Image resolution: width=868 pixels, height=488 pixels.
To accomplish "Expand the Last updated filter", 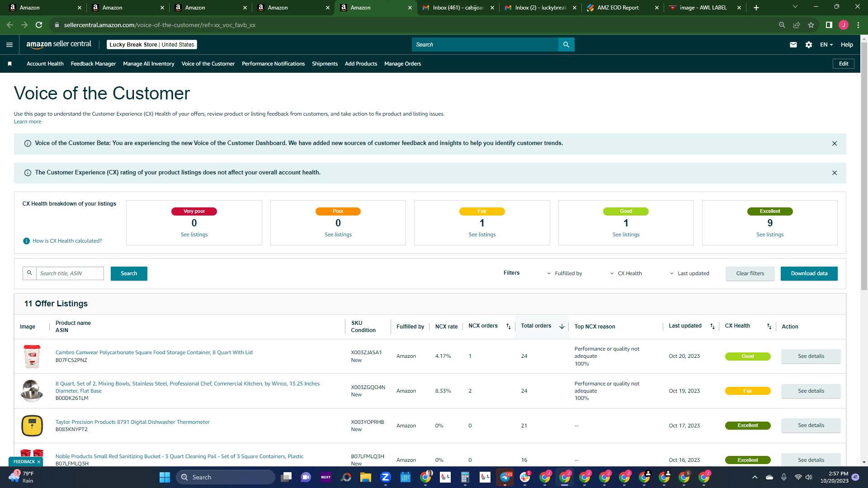I will 689,273.
